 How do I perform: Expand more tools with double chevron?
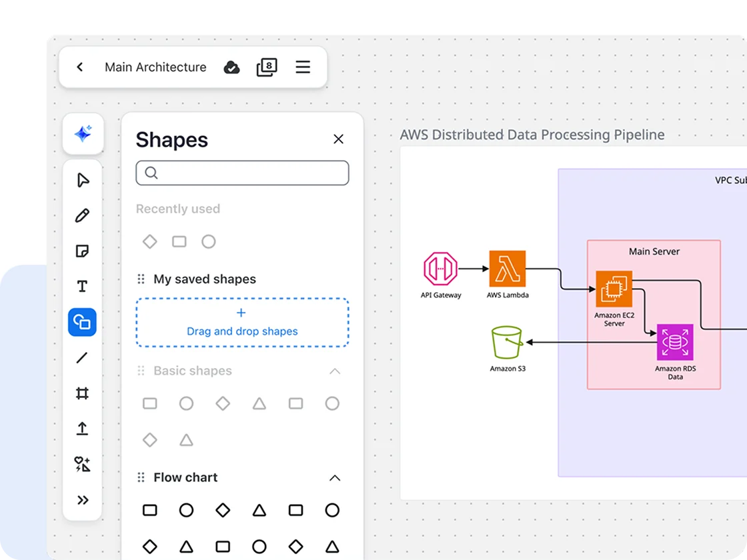click(x=83, y=500)
